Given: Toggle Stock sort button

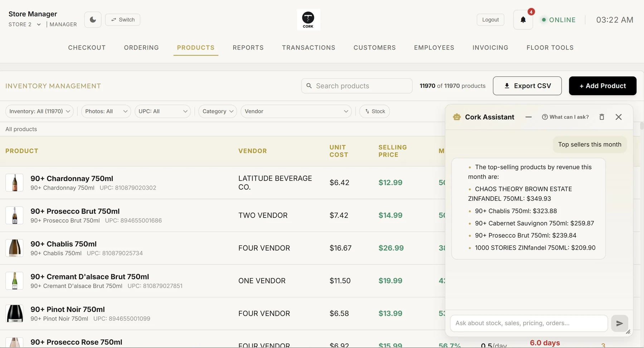Looking at the screenshot, I should 375,111.
